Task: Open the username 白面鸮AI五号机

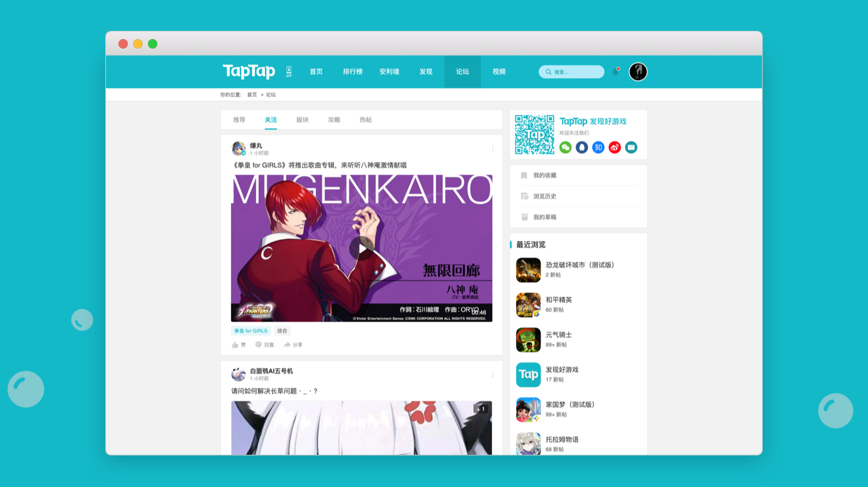Action: point(271,371)
